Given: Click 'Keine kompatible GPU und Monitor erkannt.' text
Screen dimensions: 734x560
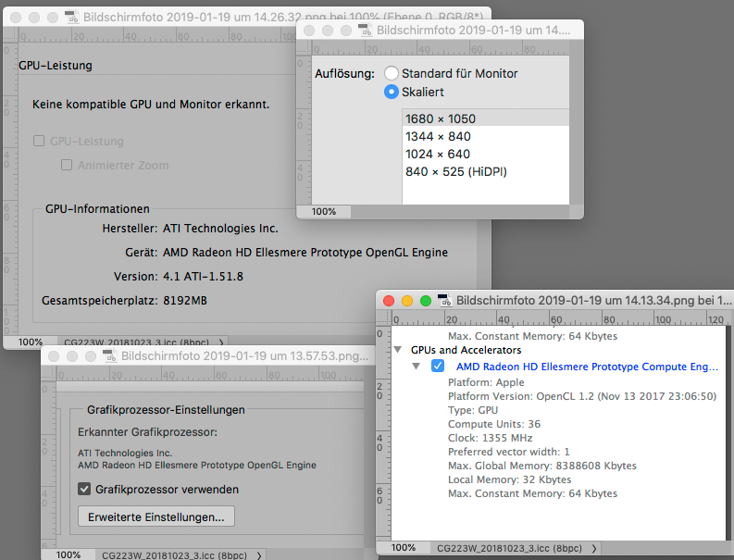Looking at the screenshot, I should tap(151, 104).
